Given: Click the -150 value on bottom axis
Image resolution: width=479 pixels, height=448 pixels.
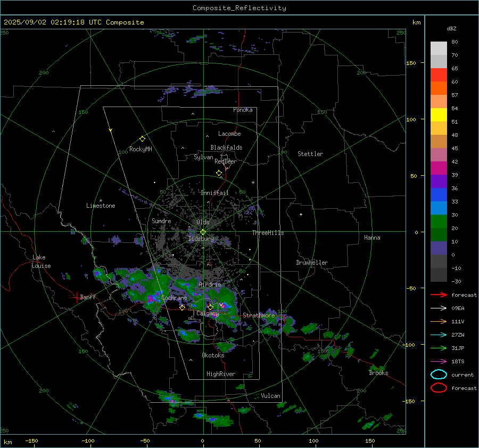Looking at the screenshot, I should point(31,441).
